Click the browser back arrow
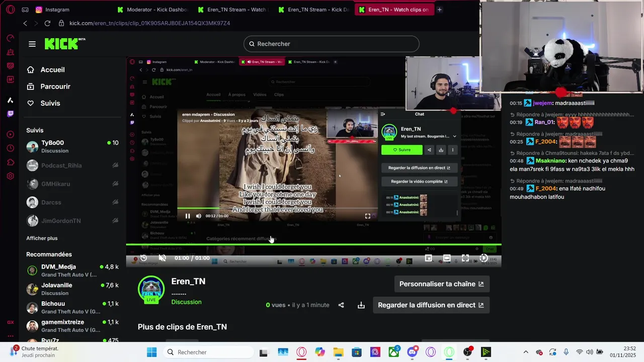Image resolution: width=644 pixels, height=362 pixels. click(x=25, y=23)
